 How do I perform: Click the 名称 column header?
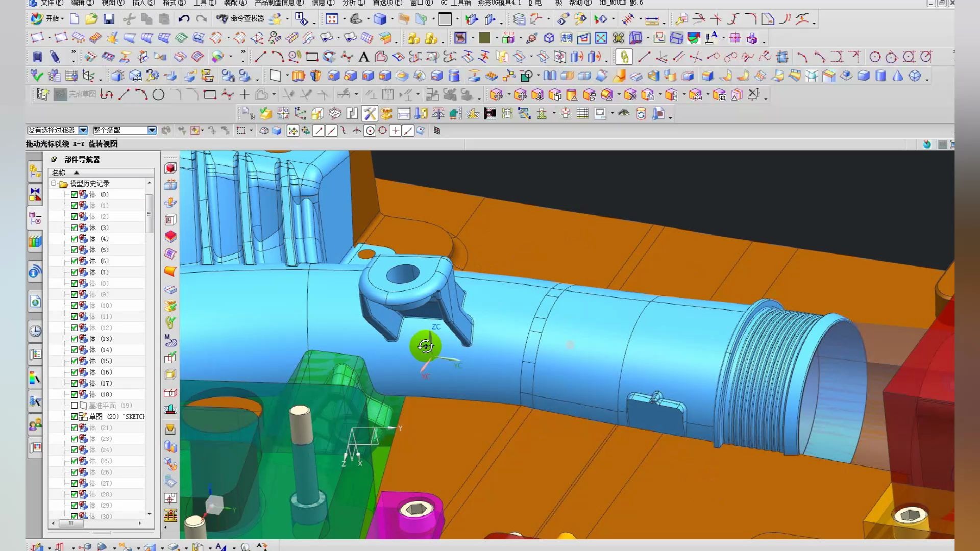(x=59, y=172)
